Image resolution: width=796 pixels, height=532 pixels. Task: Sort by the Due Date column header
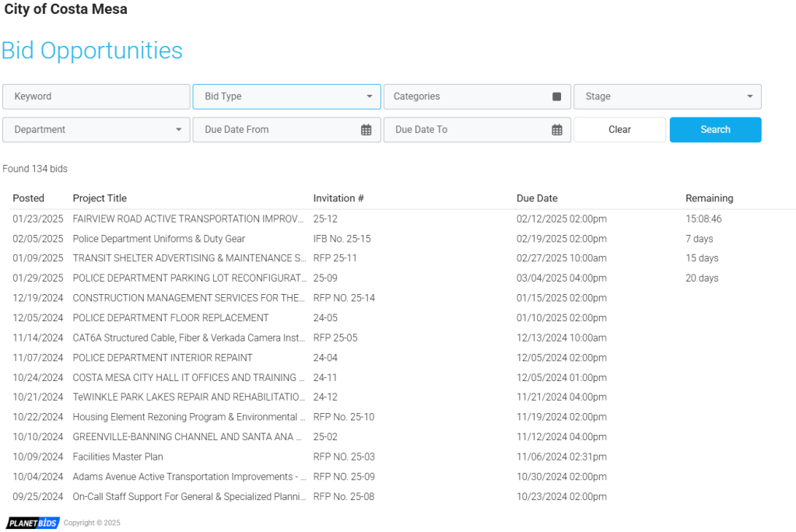click(537, 198)
